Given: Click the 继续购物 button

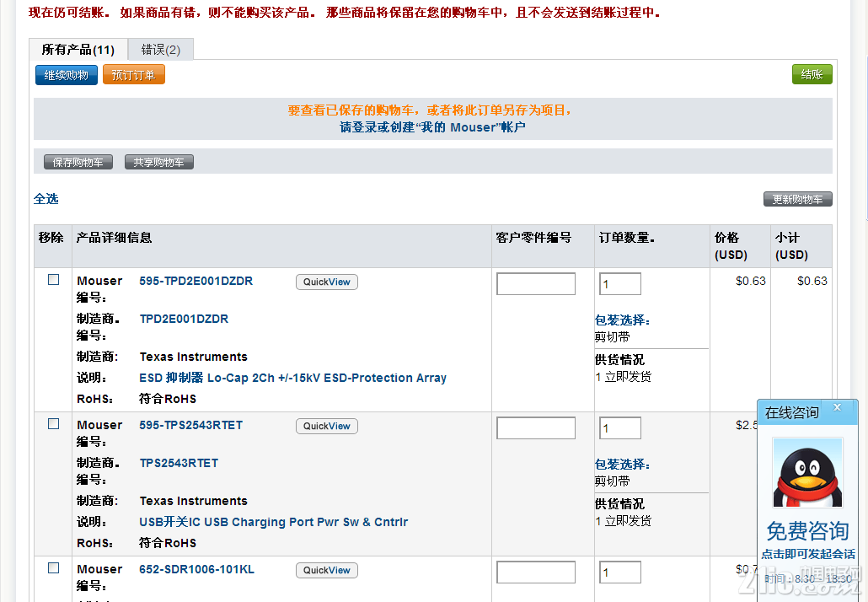Looking at the screenshot, I should click(x=67, y=75).
